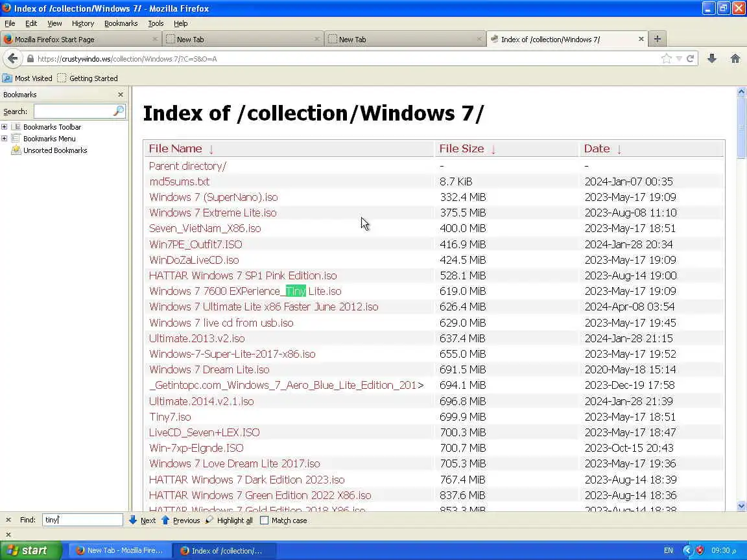747x560 pixels.
Task: Click the EN language indicator in the taskbar
Action: [x=669, y=550]
